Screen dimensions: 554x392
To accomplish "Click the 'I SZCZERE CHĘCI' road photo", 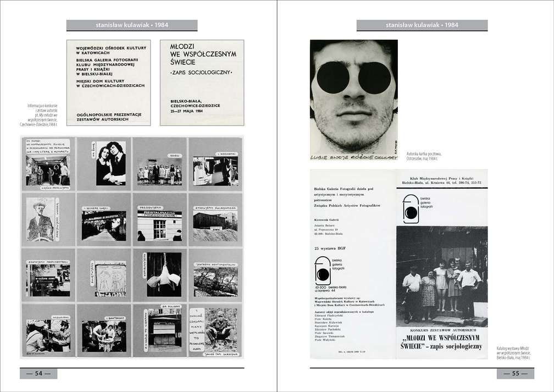I will click(x=104, y=225).
